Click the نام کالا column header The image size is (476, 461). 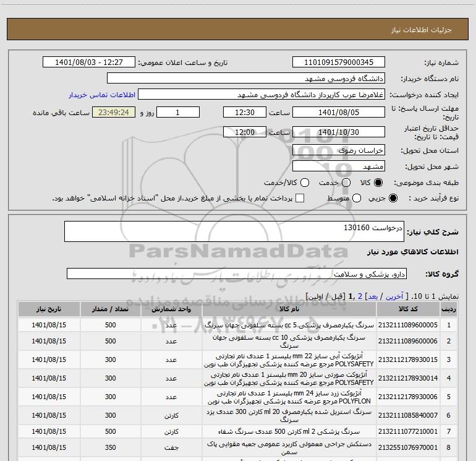(x=289, y=309)
